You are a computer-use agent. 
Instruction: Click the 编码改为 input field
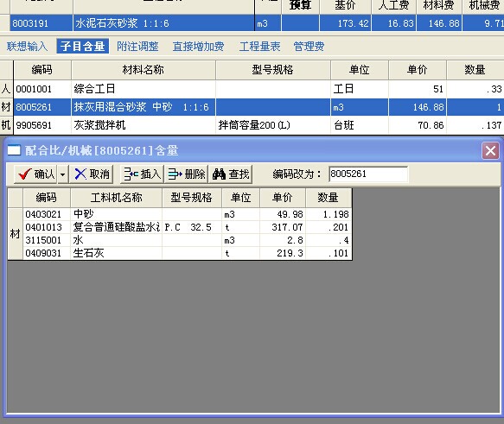pyautogui.click(x=368, y=174)
